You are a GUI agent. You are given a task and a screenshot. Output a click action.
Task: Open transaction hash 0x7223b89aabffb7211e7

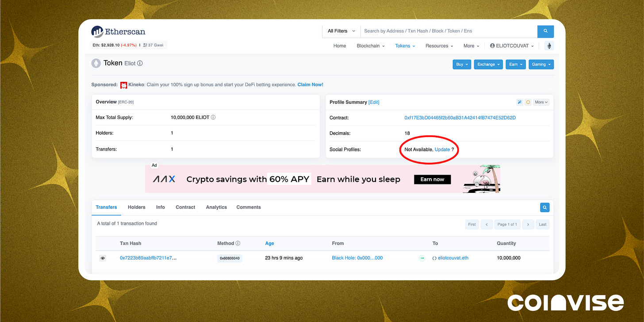(148, 258)
